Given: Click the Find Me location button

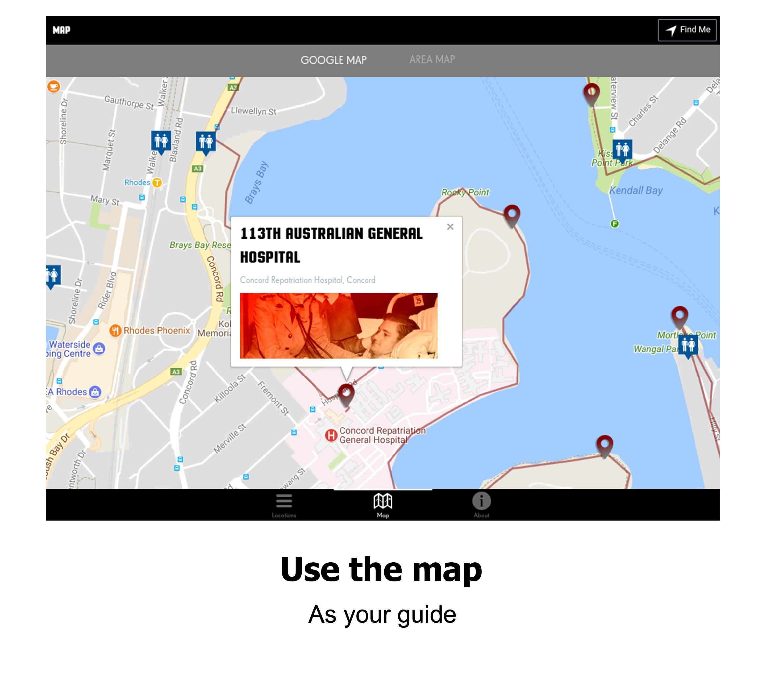Looking at the screenshot, I should [687, 30].
